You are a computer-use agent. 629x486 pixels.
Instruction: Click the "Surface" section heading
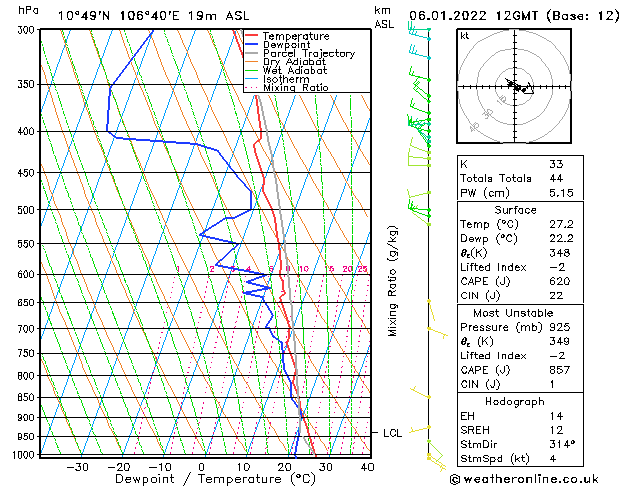coord(515,210)
